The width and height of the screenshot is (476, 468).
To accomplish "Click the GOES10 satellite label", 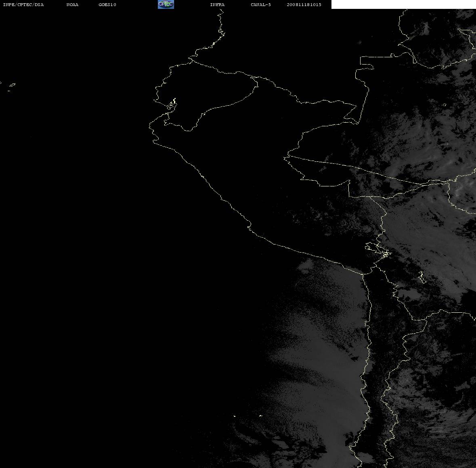I will click(107, 4).
